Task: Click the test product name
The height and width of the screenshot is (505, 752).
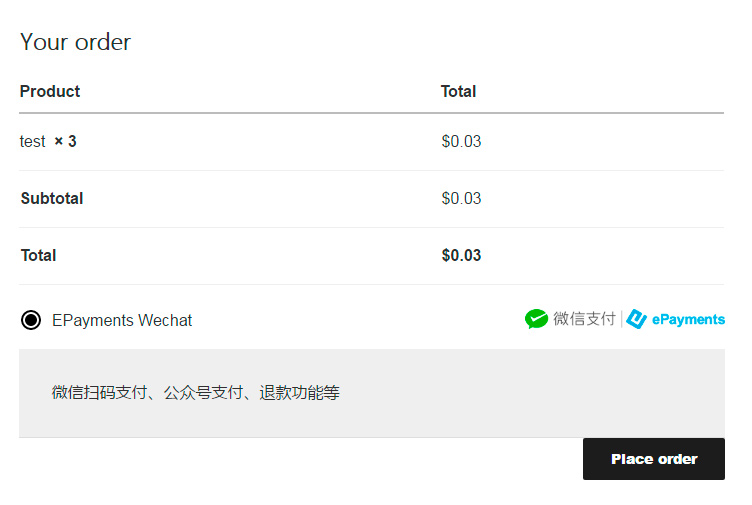Action: point(33,141)
